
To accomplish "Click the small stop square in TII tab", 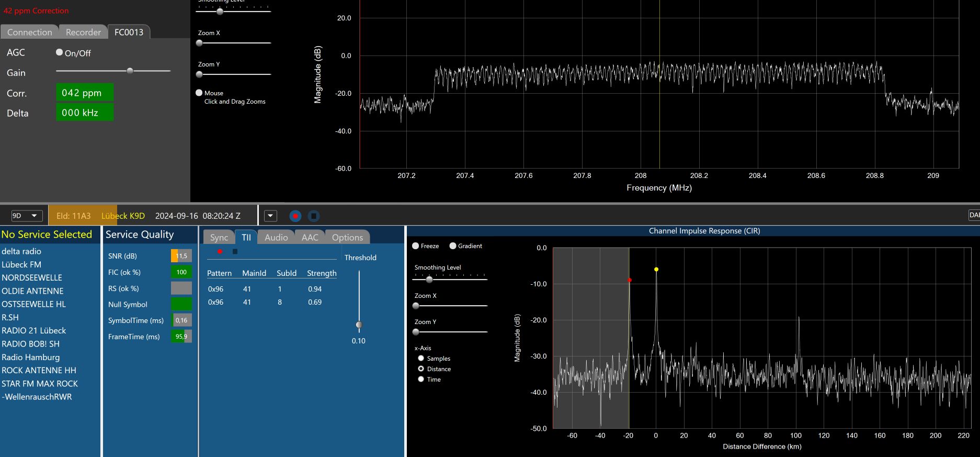I will coord(235,252).
